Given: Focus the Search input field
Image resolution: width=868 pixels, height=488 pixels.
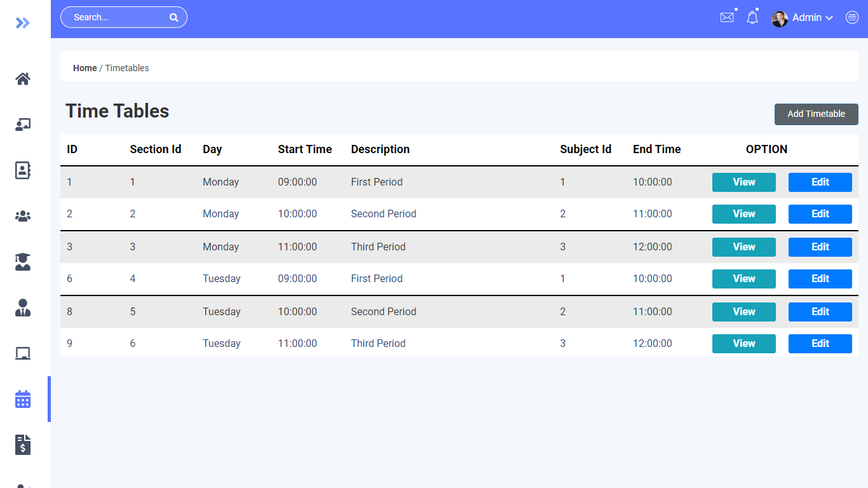Looking at the screenshot, I should pos(124,17).
